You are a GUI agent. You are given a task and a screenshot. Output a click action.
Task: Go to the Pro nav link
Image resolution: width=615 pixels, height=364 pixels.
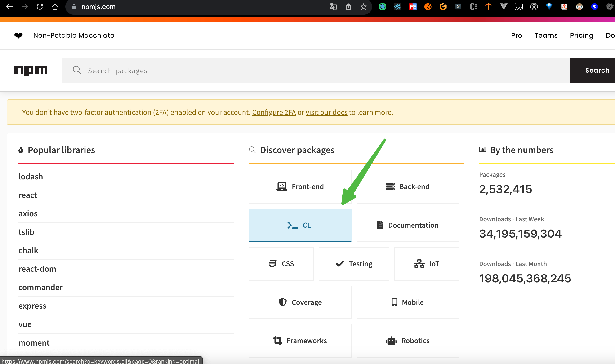pyautogui.click(x=516, y=35)
